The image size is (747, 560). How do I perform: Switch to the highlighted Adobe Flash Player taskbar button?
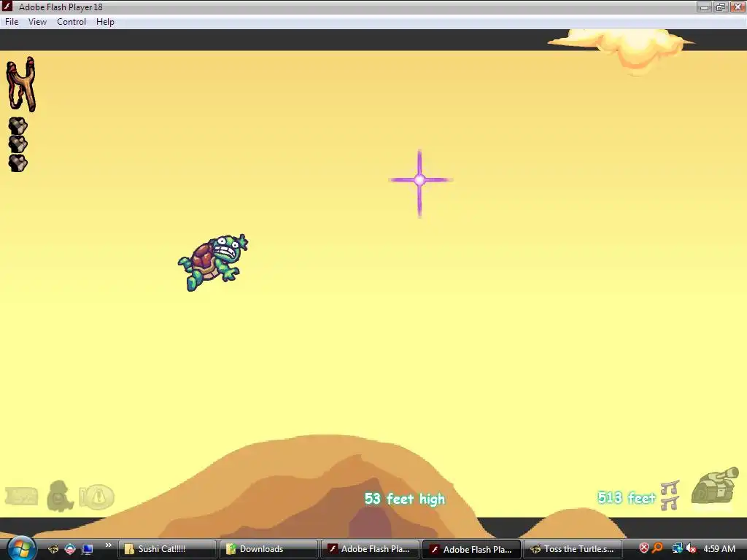(472, 549)
